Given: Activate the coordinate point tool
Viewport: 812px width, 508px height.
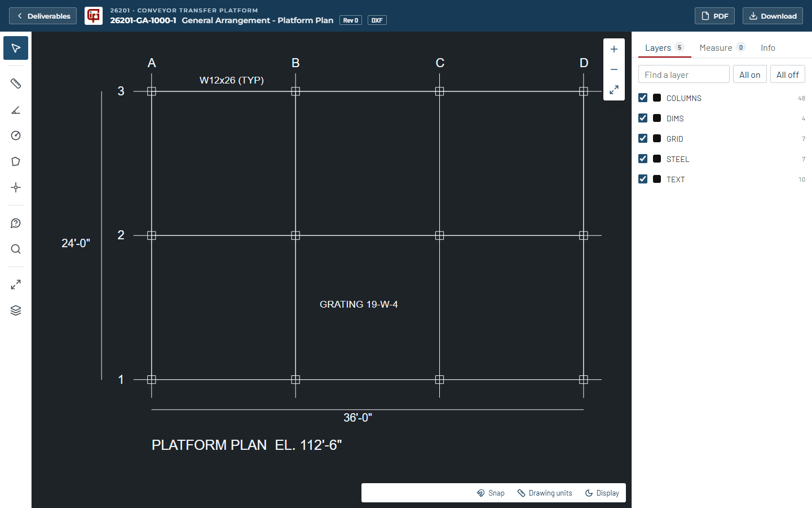Looking at the screenshot, I should pos(16,187).
